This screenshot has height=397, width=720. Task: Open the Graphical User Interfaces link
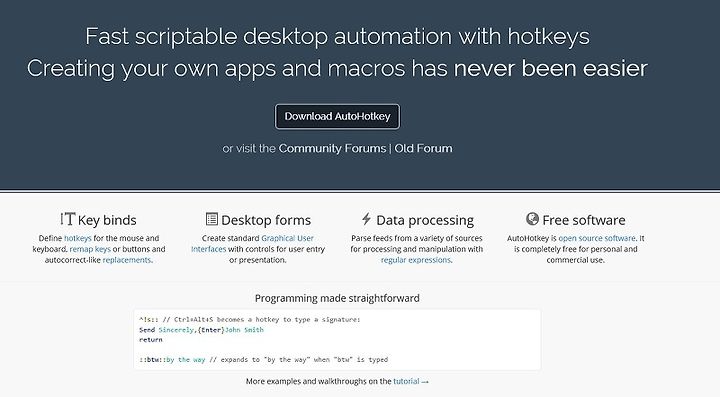point(287,238)
